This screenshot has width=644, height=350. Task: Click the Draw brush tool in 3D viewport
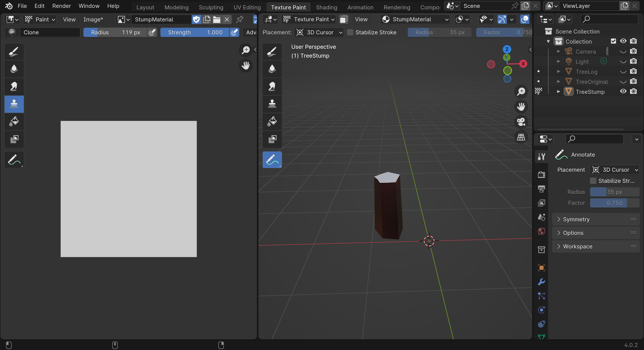[272, 51]
